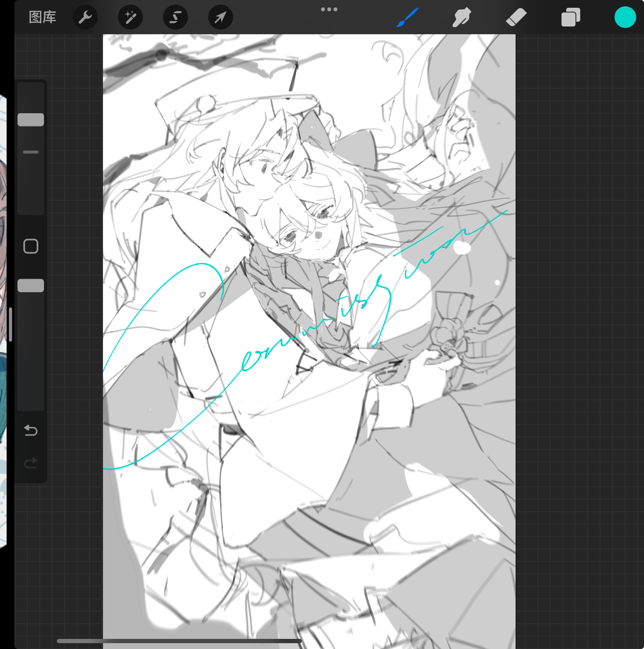Activate the Selection S-shaped tool
Viewport: 644px width, 649px height.
[x=175, y=17]
